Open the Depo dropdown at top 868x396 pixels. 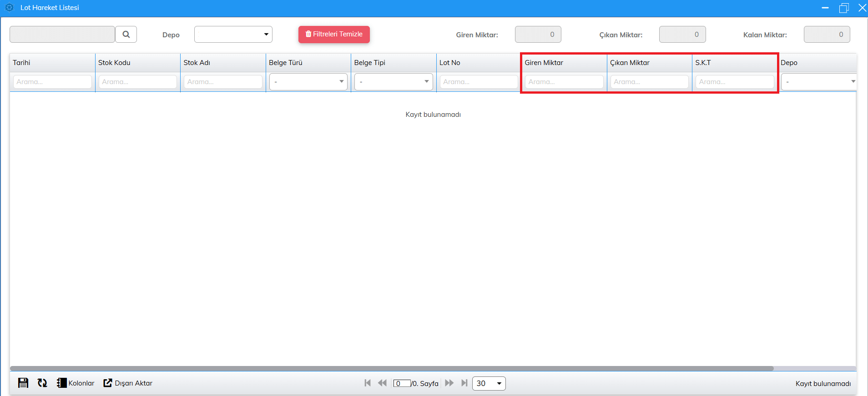pyautogui.click(x=233, y=34)
